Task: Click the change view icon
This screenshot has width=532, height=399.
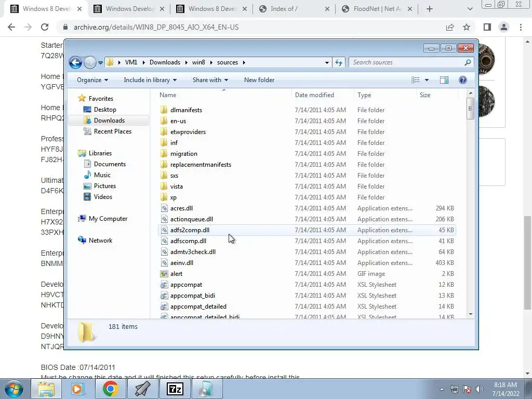Action: 416,80
